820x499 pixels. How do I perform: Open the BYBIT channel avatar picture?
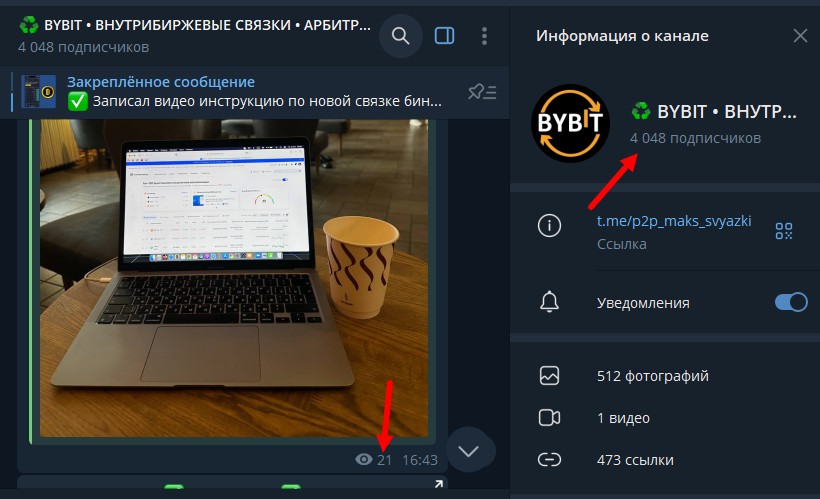pyautogui.click(x=571, y=123)
